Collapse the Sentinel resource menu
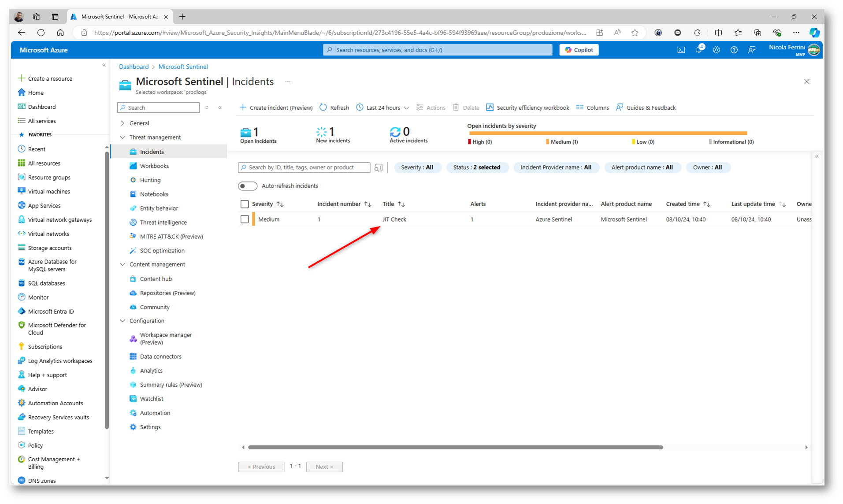This screenshot has height=504, width=843. (x=220, y=107)
